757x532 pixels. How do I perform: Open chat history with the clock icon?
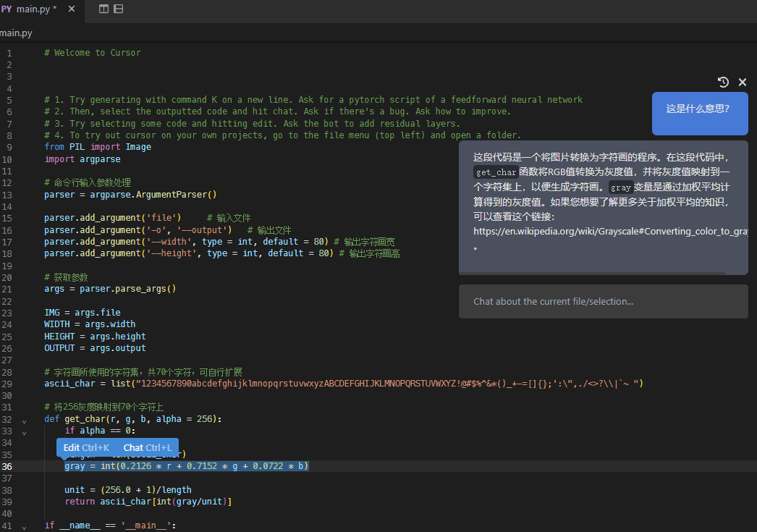722,83
